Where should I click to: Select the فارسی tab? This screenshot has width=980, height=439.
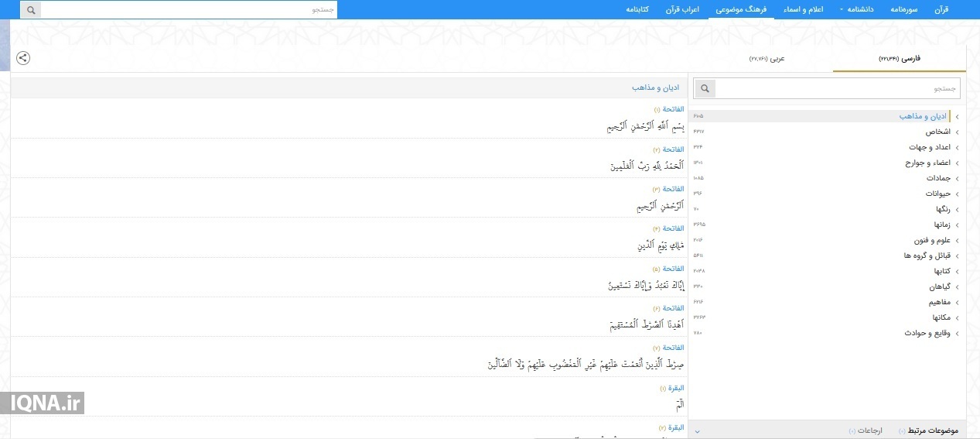tap(900, 59)
